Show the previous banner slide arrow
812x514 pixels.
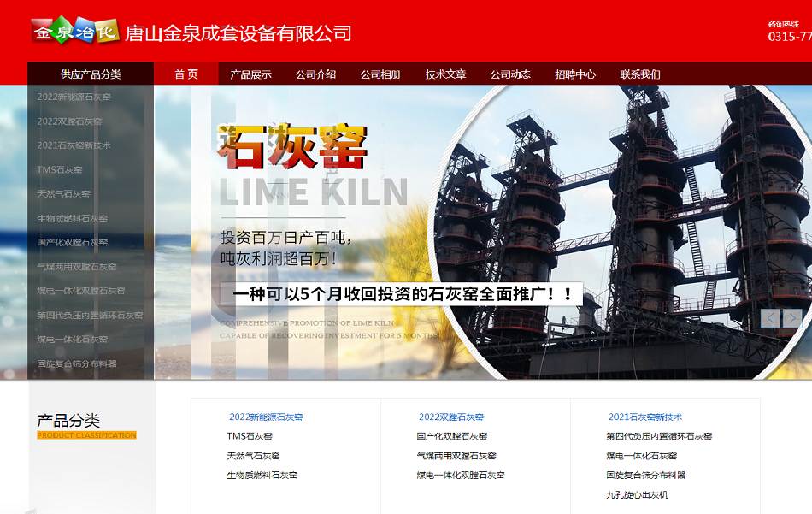click(x=771, y=318)
